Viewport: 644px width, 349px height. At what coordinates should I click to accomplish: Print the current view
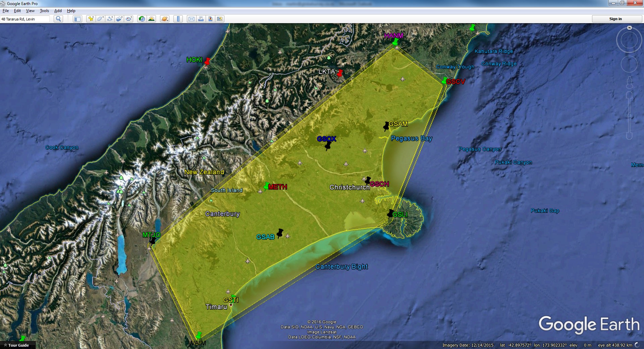(x=201, y=19)
